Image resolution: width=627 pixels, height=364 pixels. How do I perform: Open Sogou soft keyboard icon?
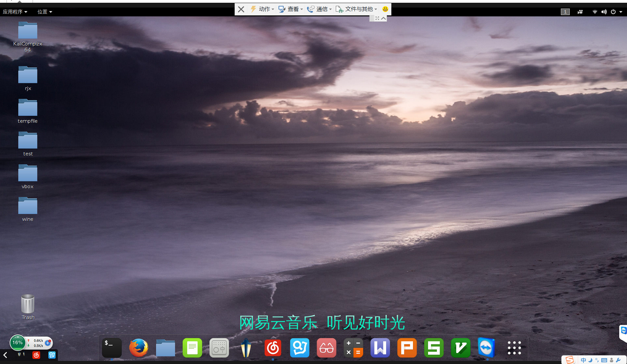[604, 360]
